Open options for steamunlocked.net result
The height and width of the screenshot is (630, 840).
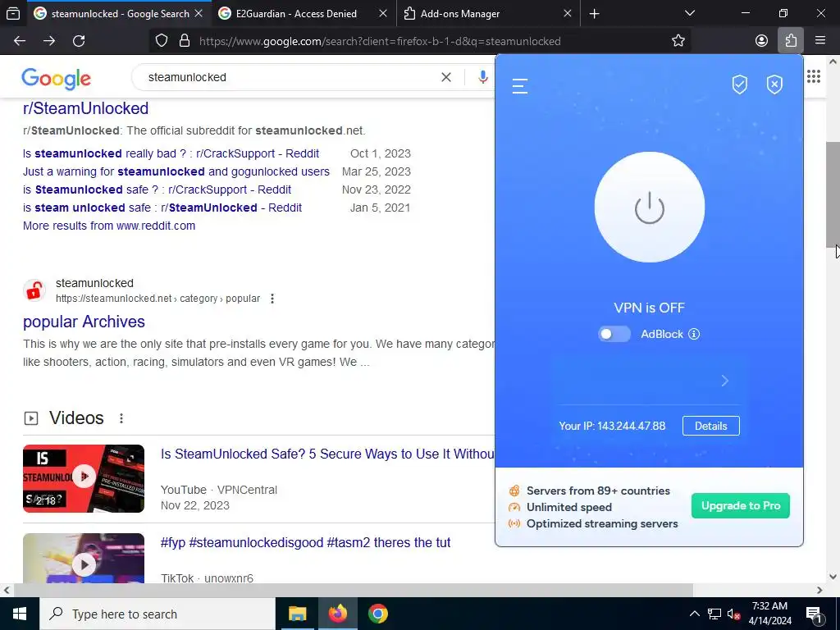(x=272, y=299)
